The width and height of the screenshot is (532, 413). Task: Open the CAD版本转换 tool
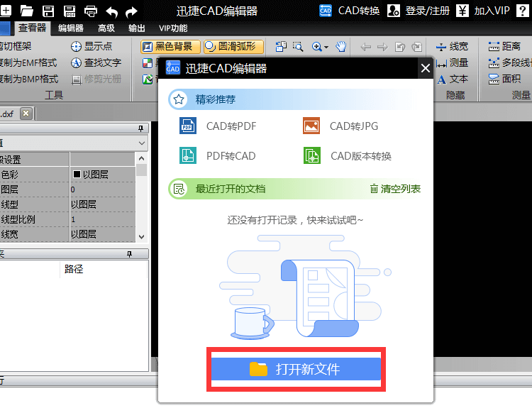[347, 156]
